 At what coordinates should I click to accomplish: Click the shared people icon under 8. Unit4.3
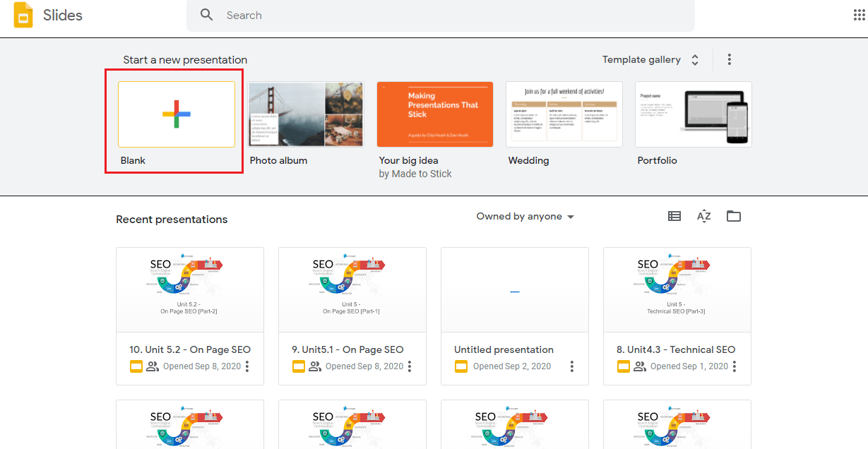640,366
